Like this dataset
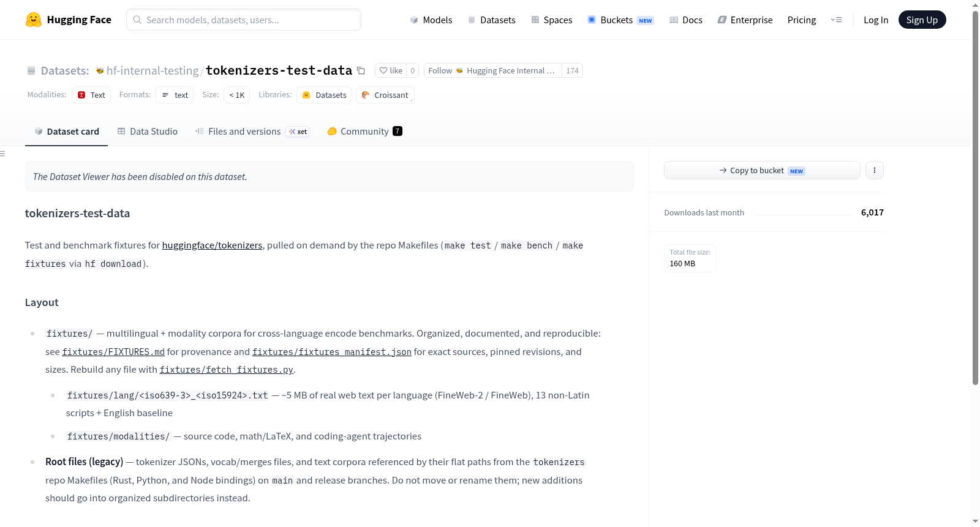The width and height of the screenshot is (980, 527). 391,70
